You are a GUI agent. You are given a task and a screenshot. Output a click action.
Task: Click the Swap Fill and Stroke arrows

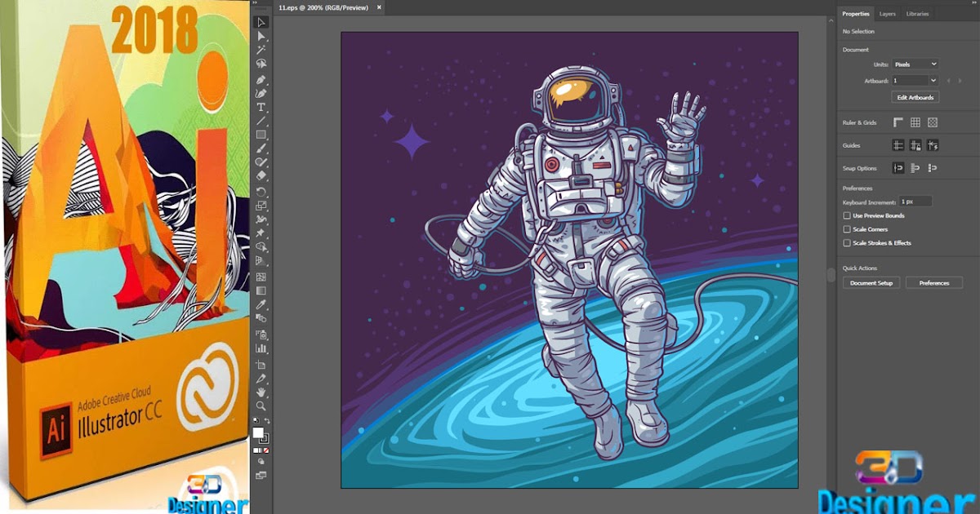pyautogui.click(x=267, y=420)
